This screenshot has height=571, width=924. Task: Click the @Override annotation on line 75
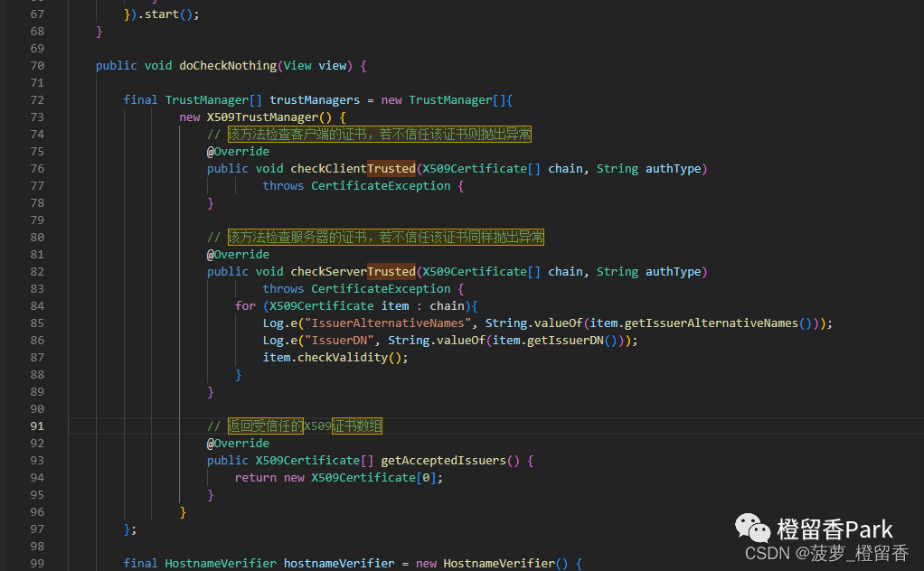[238, 152]
